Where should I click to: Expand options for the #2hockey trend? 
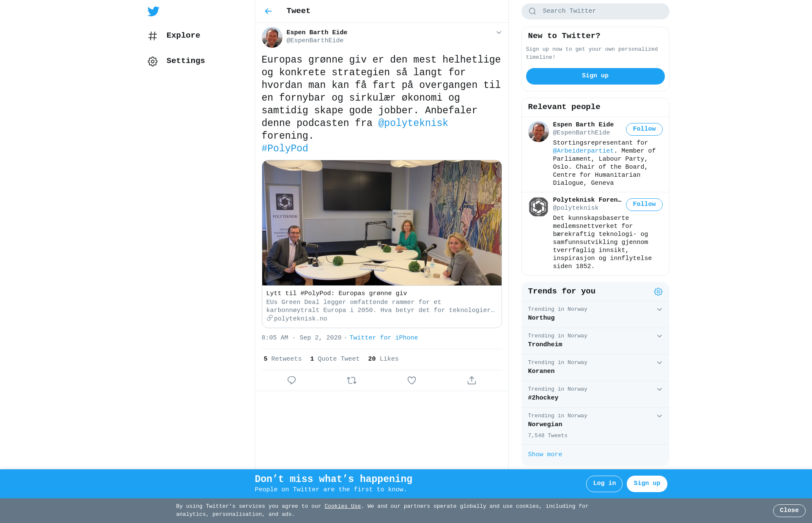coord(659,389)
